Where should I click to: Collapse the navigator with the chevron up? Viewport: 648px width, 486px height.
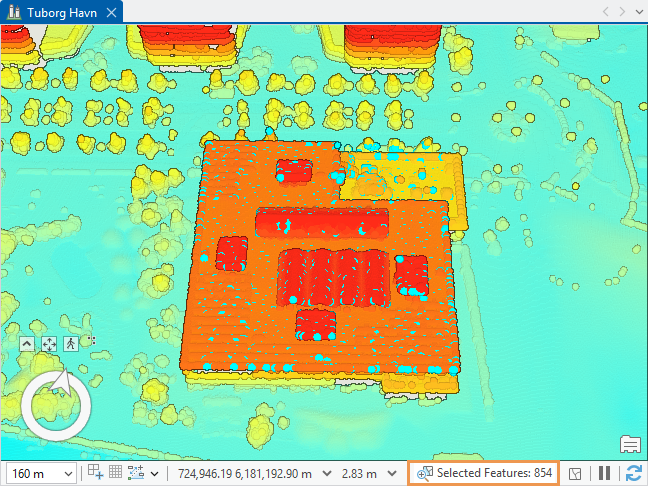pyautogui.click(x=26, y=343)
